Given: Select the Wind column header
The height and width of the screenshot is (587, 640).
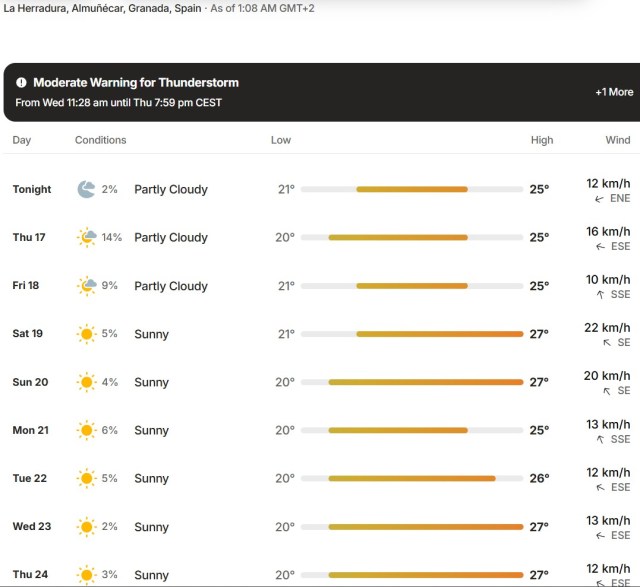Looking at the screenshot, I should click(x=618, y=140).
